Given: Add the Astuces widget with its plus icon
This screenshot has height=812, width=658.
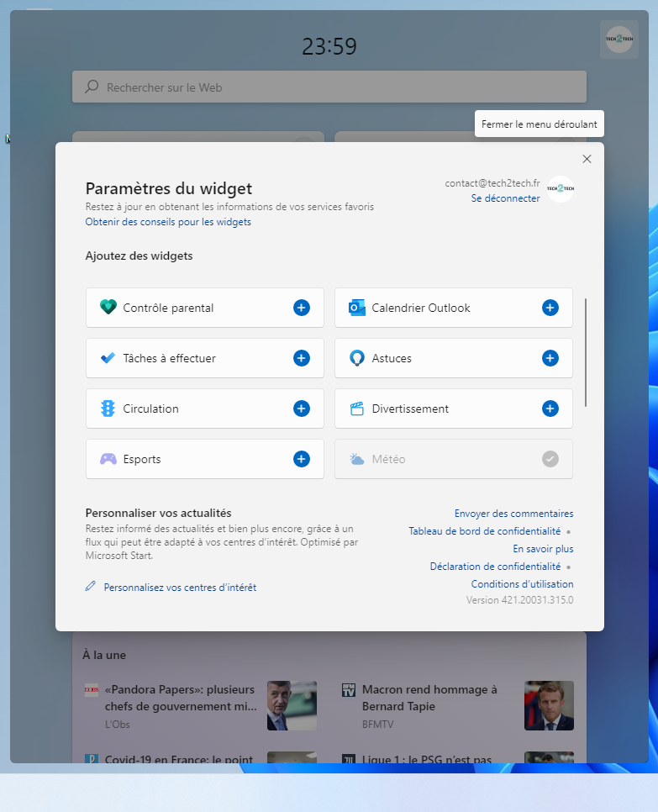Looking at the screenshot, I should 550,358.
